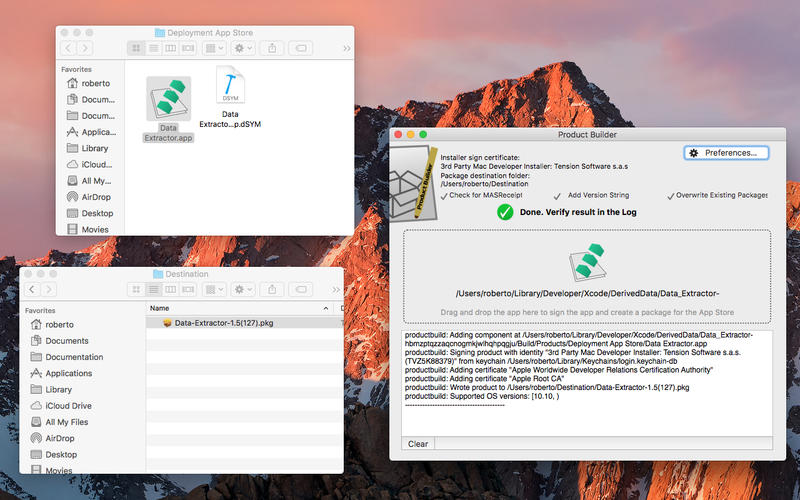The width and height of the screenshot is (800, 500).
Task: Expand toolbar overflow in Deployment App Store window
Action: (x=347, y=48)
